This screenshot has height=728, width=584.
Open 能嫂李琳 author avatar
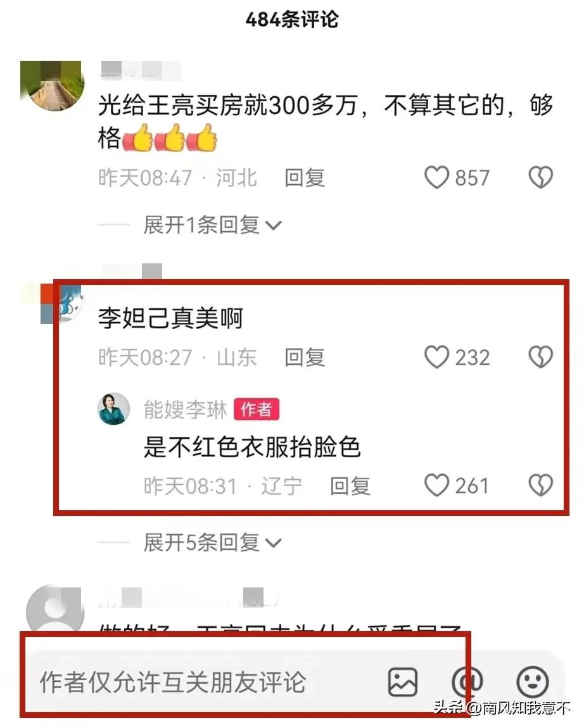[114, 409]
